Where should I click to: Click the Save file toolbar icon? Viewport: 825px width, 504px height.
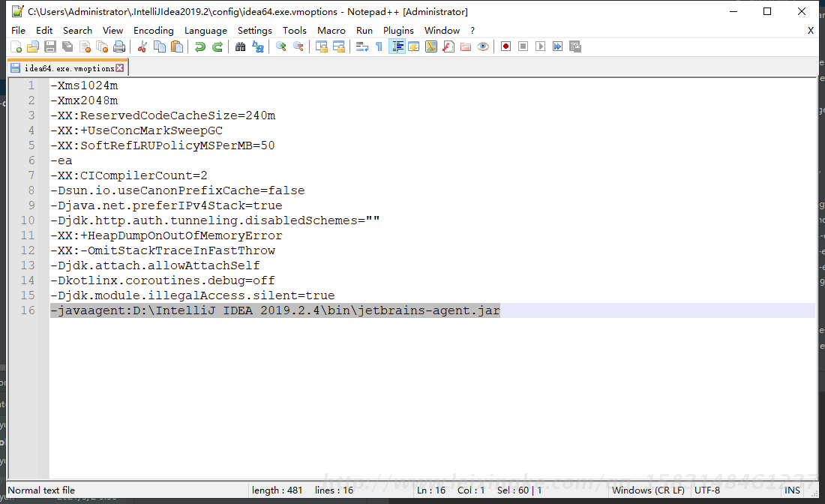50,46
